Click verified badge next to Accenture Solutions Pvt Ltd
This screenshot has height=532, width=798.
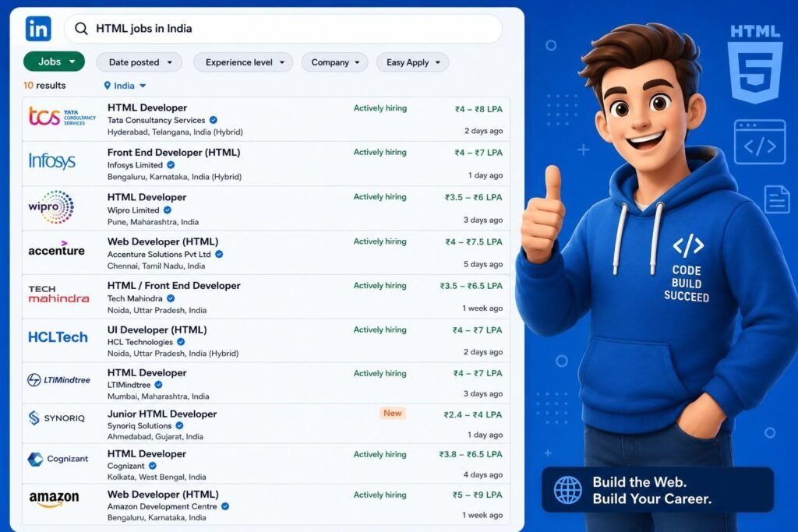[x=219, y=254]
